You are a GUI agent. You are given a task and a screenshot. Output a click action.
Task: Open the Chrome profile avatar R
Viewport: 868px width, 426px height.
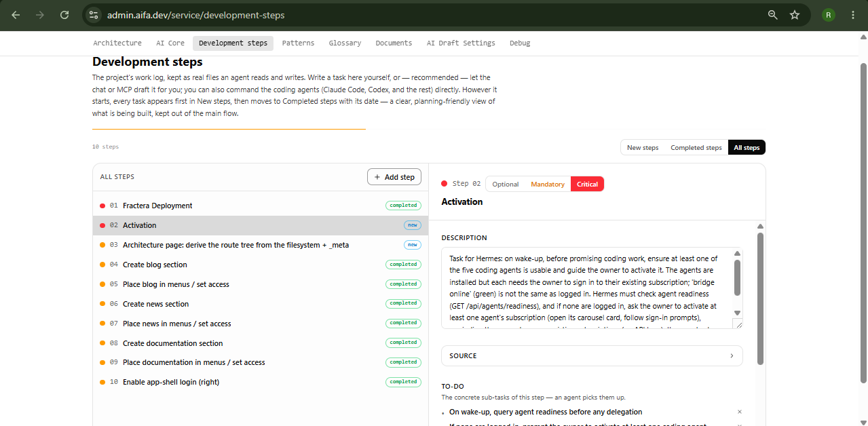pos(829,15)
